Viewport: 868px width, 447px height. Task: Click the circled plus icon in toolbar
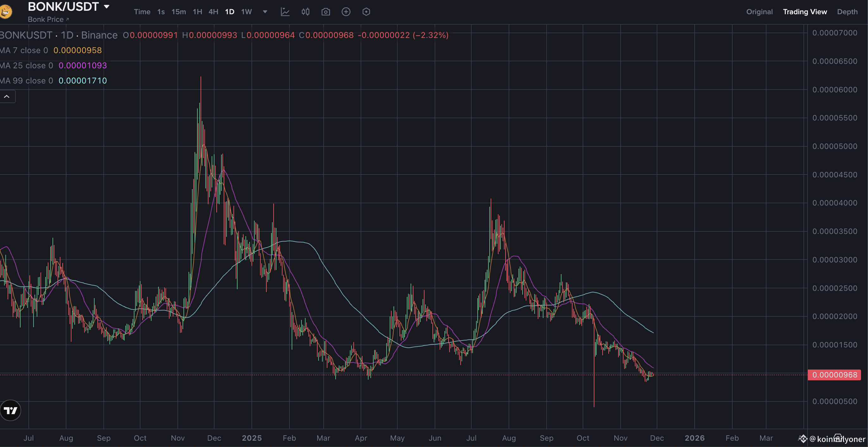346,12
